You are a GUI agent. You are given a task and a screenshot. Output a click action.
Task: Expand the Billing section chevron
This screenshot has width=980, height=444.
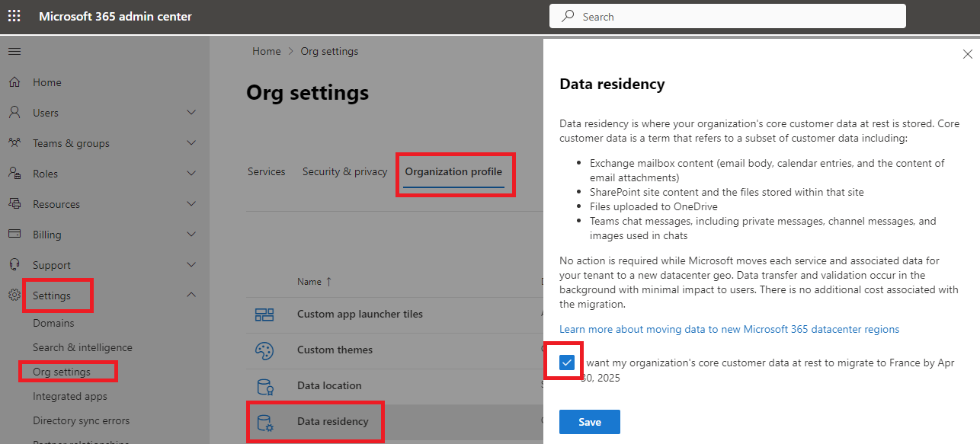(x=191, y=235)
